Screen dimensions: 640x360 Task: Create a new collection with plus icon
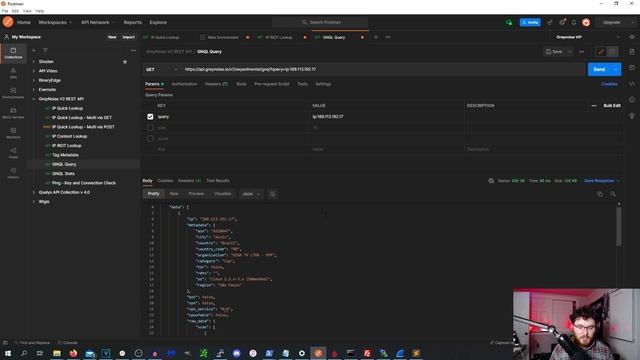pos(34,50)
